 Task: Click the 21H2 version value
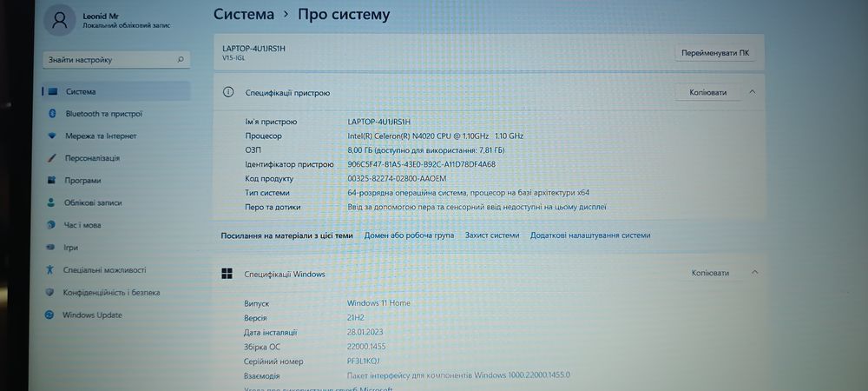356,318
